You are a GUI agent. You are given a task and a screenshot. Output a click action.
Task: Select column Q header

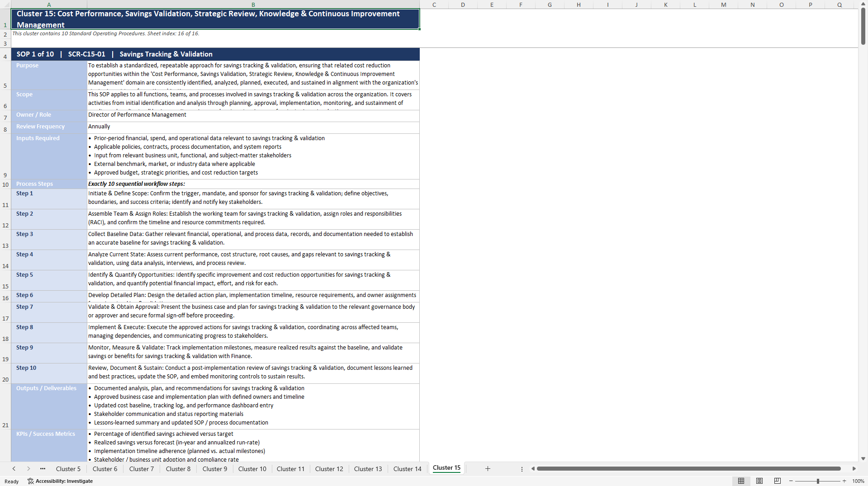(x=840, y=5)
